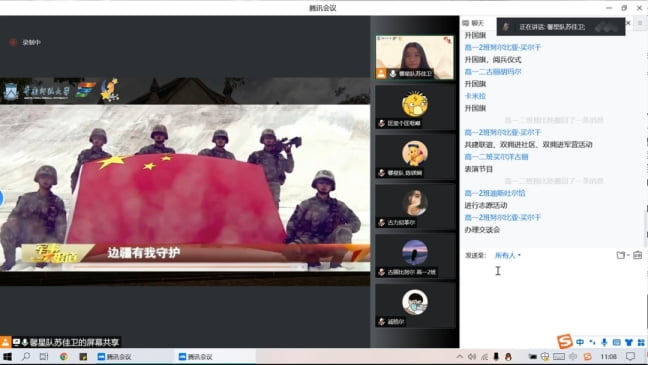Screen dimensions: 648x365
Task: Open the Sogou skin shirt icon
Action: (629, 342)
